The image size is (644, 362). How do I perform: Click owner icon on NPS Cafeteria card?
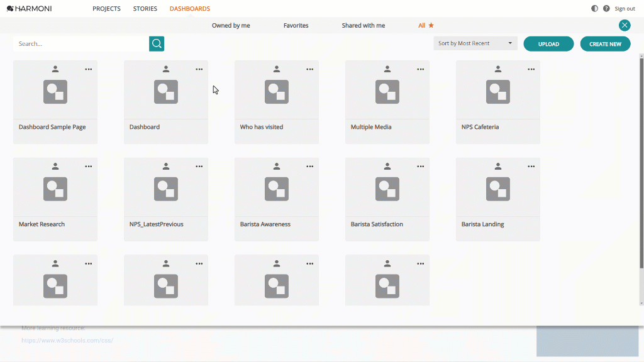coord(498,69)
